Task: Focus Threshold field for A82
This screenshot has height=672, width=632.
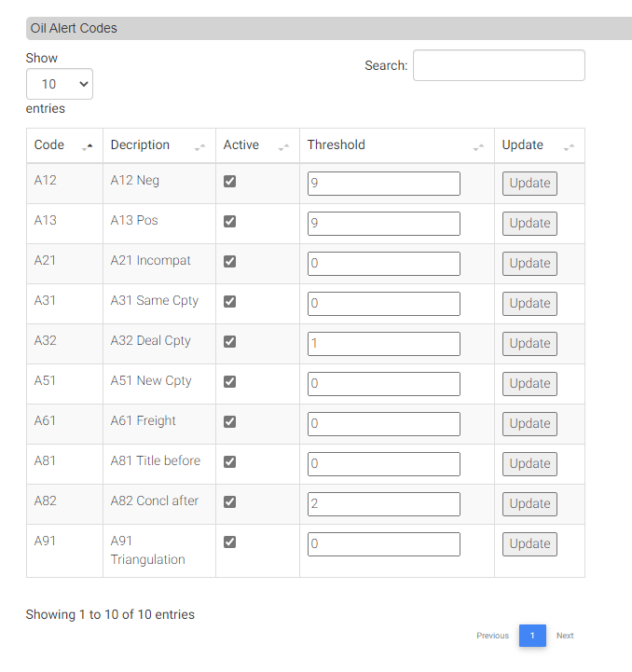Action: [384, 504]
